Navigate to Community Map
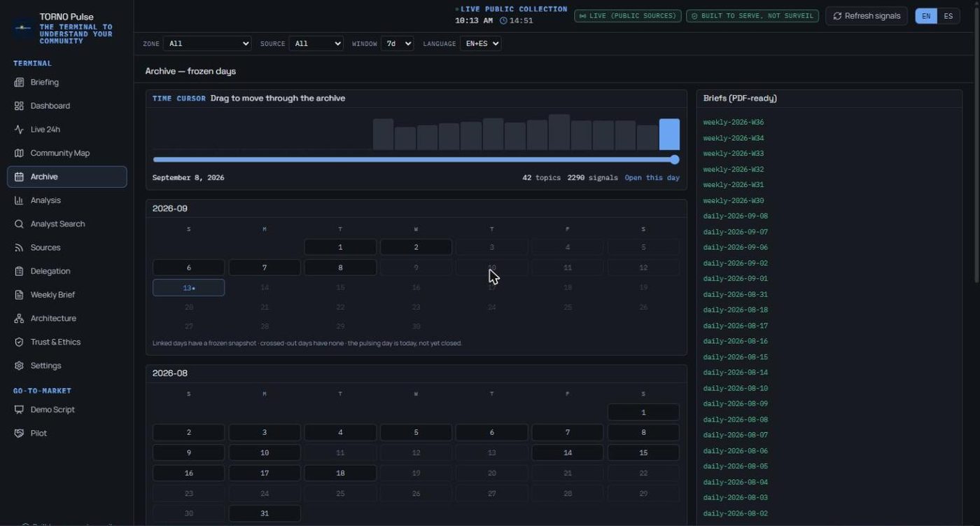The width and height of the screenshot is (980, 526). click(x=67, y=153)
